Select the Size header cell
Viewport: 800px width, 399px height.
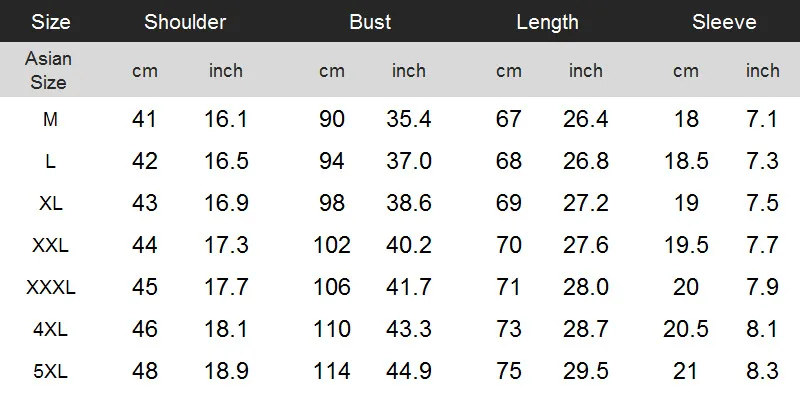point(51,22)
